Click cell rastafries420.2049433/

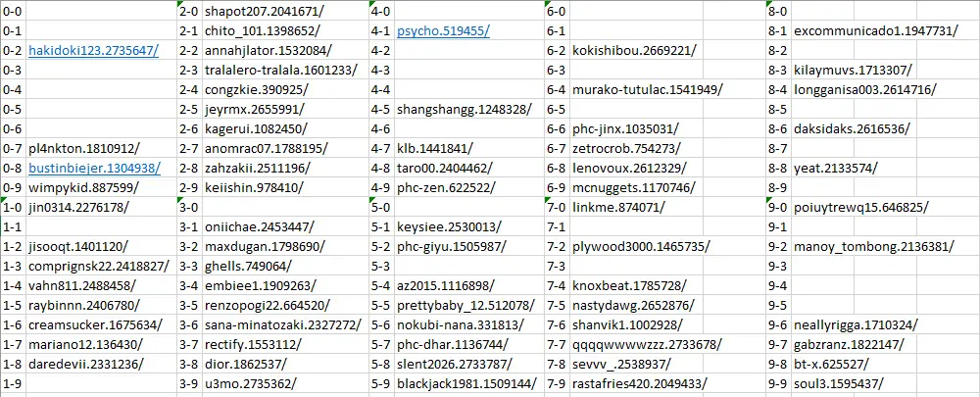(x=639, y=382)
